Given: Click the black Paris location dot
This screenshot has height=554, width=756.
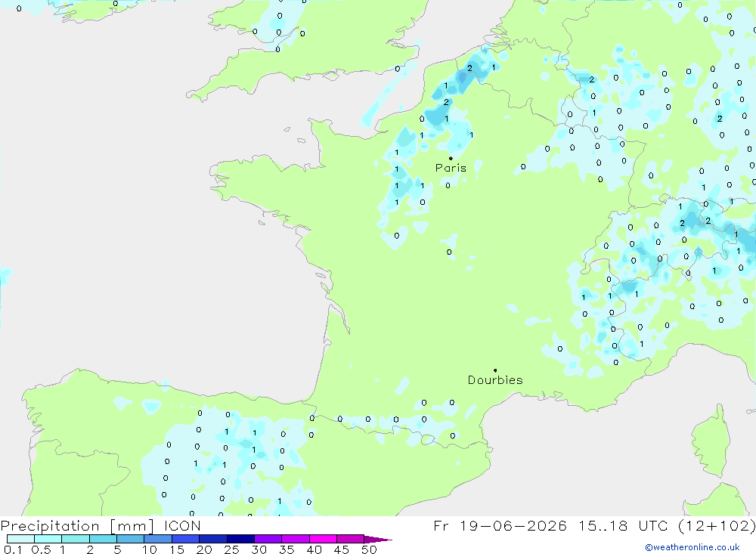Looking at the screenshot, I should (451, 158).
